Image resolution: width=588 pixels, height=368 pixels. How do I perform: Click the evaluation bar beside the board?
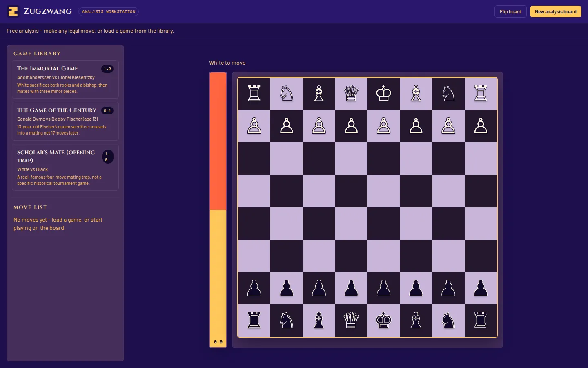[x=218, y=210]
